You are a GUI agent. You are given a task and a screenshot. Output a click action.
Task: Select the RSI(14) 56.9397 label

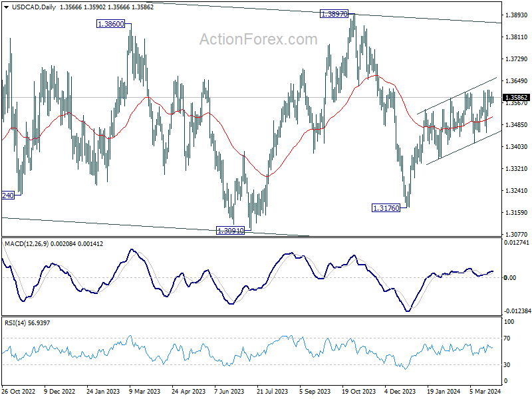[x=27, y=323]
